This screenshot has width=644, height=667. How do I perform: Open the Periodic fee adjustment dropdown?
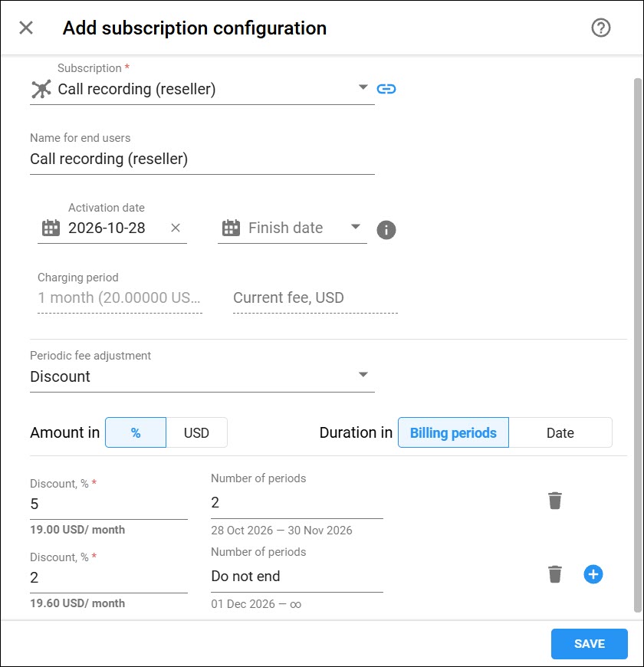(x=202, y=376)
